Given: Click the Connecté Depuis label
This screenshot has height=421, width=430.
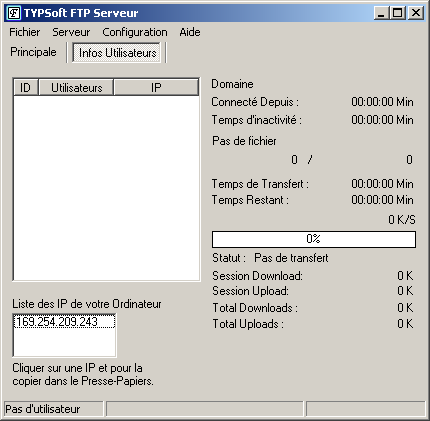Looking at the screenshot, I should pos(255,102).
